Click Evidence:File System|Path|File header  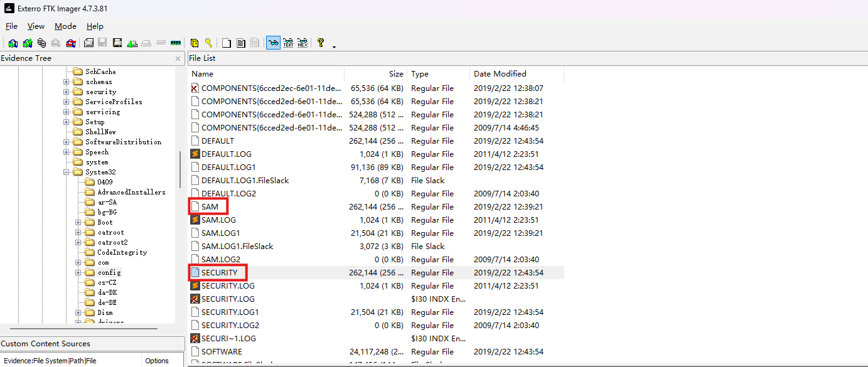coord(71,361)
